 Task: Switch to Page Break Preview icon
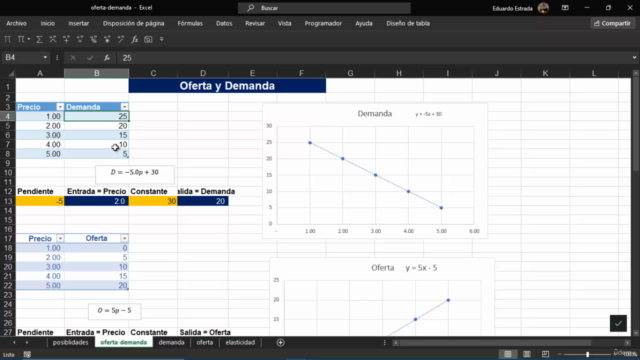[x=545, y=354]
